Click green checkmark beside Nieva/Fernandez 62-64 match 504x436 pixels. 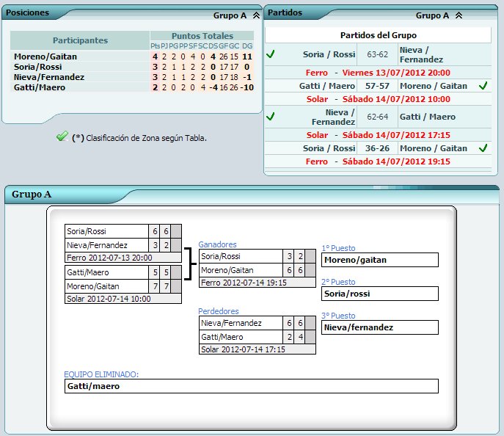coord(271,117)
